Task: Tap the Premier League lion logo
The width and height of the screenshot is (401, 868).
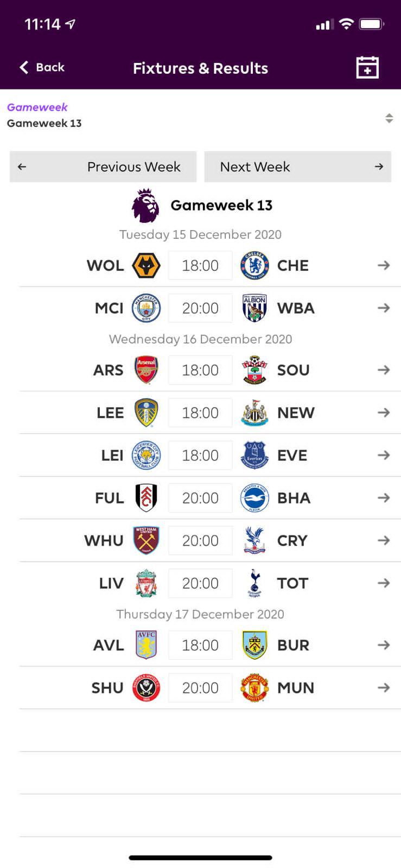Action: click(x=145, y=206)
